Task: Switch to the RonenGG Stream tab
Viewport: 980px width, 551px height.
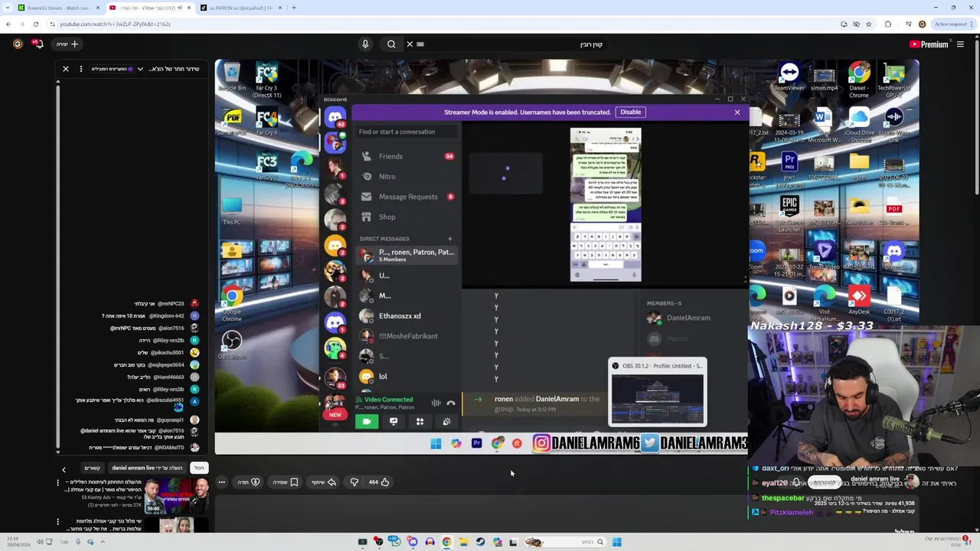Action: tap(57, 8)
